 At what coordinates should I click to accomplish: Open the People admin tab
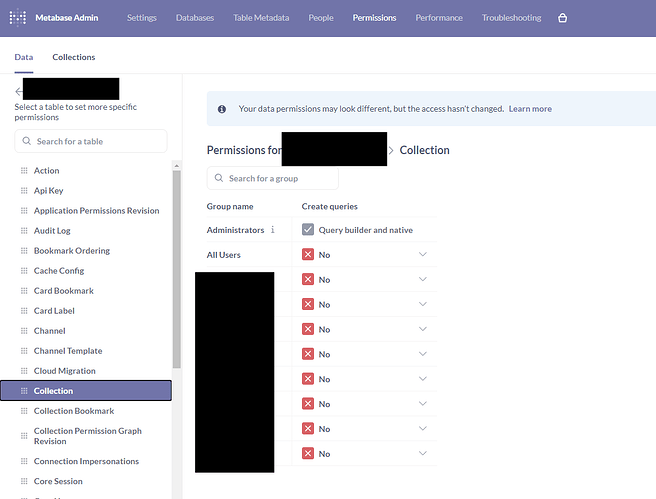click(321, 18)
